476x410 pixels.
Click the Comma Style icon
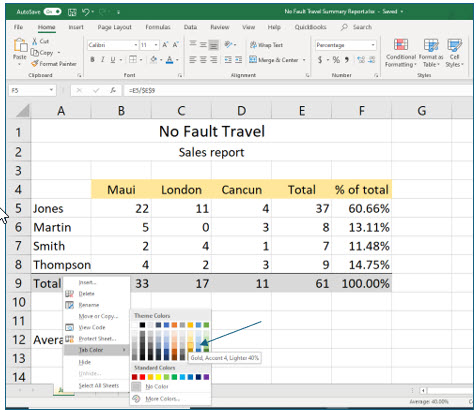tap(347, 60)
